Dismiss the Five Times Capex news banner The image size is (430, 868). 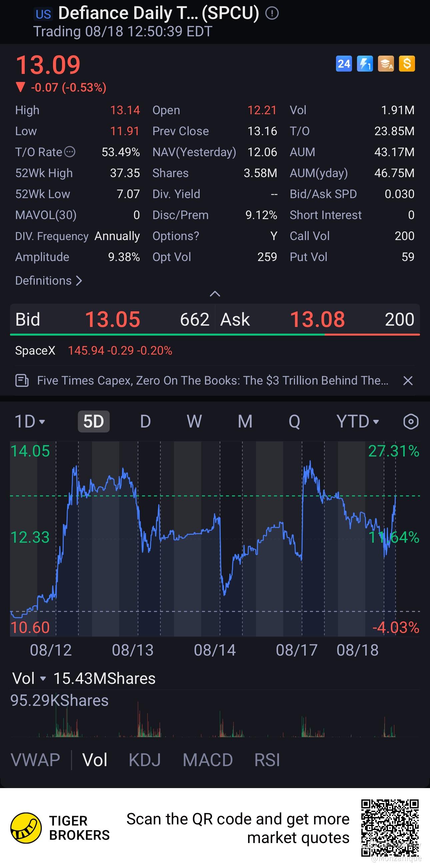(408, 381)
